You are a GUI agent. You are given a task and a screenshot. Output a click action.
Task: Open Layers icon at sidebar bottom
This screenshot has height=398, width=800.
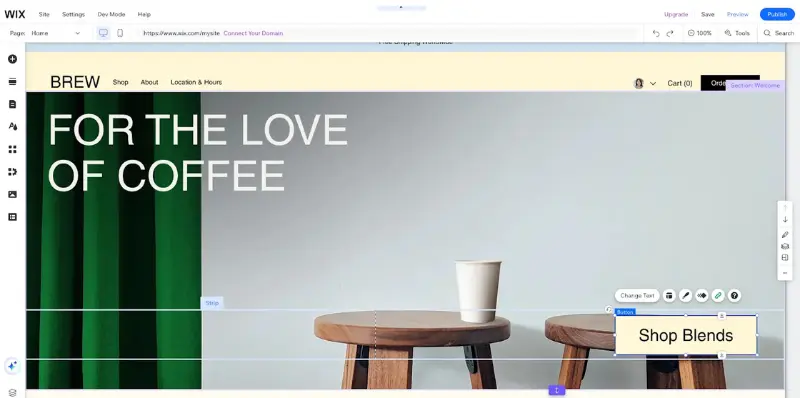coord(13,392)
